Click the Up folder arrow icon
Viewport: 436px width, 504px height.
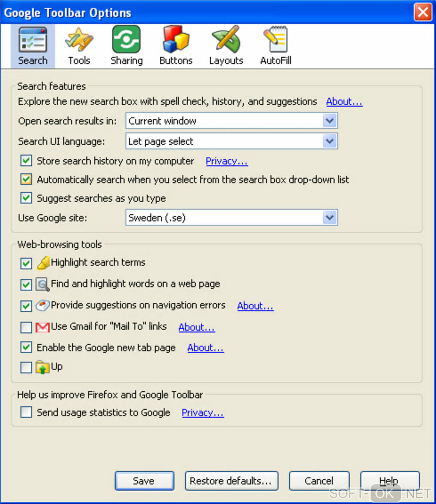(x=42, y=367)
